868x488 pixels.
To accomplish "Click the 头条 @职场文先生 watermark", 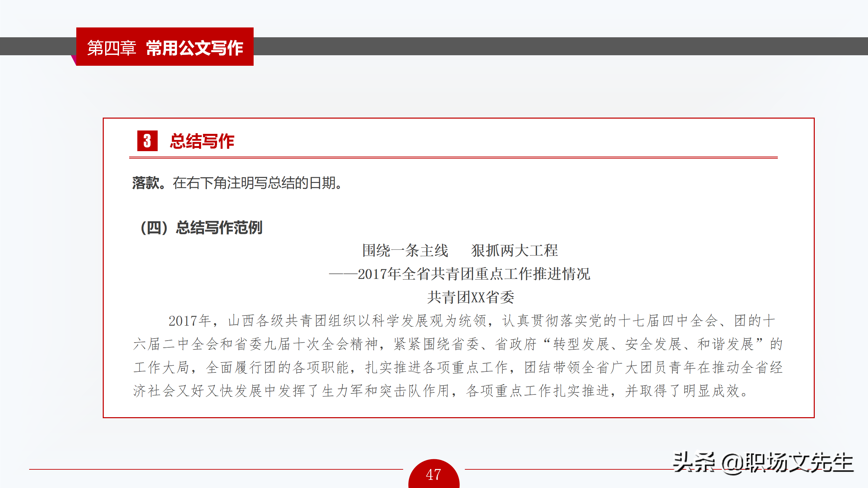I will (763, 463).
